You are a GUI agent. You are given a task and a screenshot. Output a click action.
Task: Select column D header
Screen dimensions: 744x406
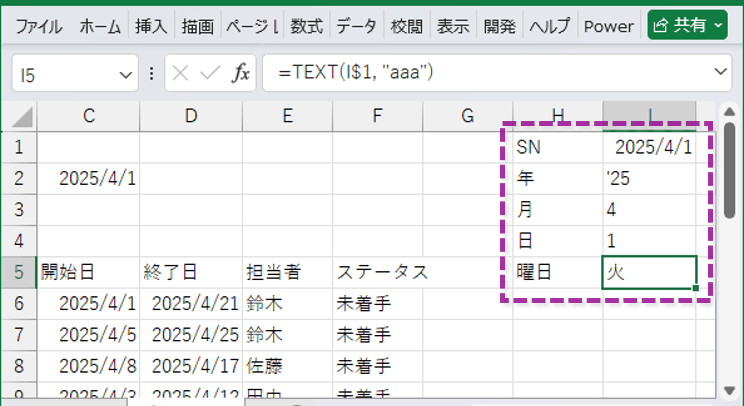191,116
